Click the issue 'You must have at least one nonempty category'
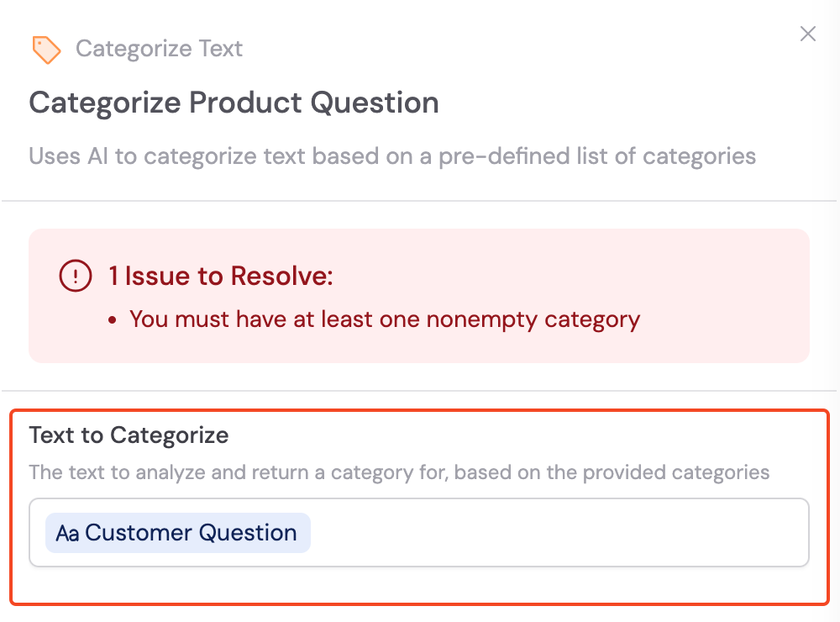 tap(385, 319)
